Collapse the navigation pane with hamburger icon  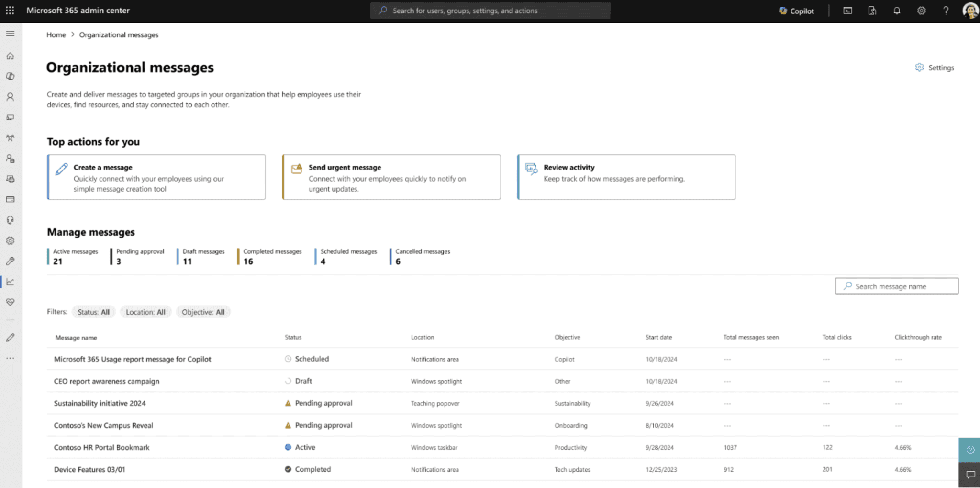(10, 34)
